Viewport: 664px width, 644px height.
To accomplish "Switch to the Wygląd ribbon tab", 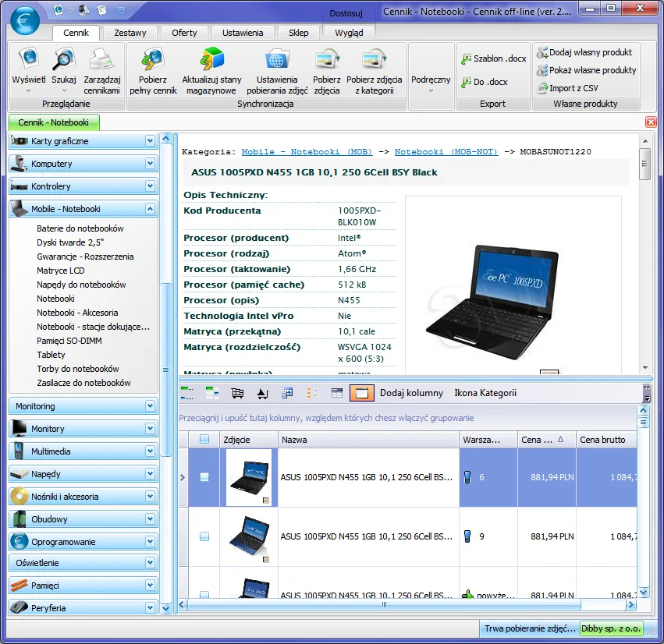I will [349, 33].
